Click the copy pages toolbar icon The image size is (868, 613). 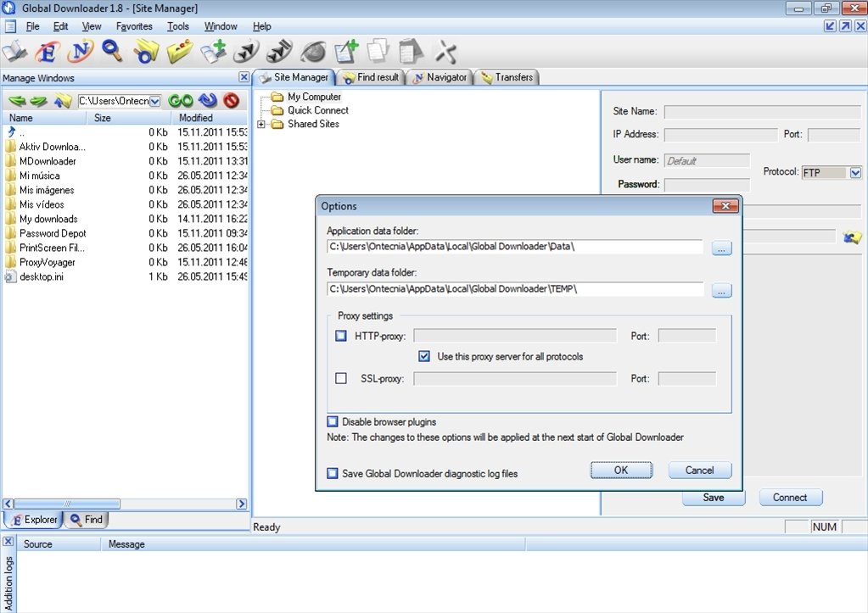378,51
